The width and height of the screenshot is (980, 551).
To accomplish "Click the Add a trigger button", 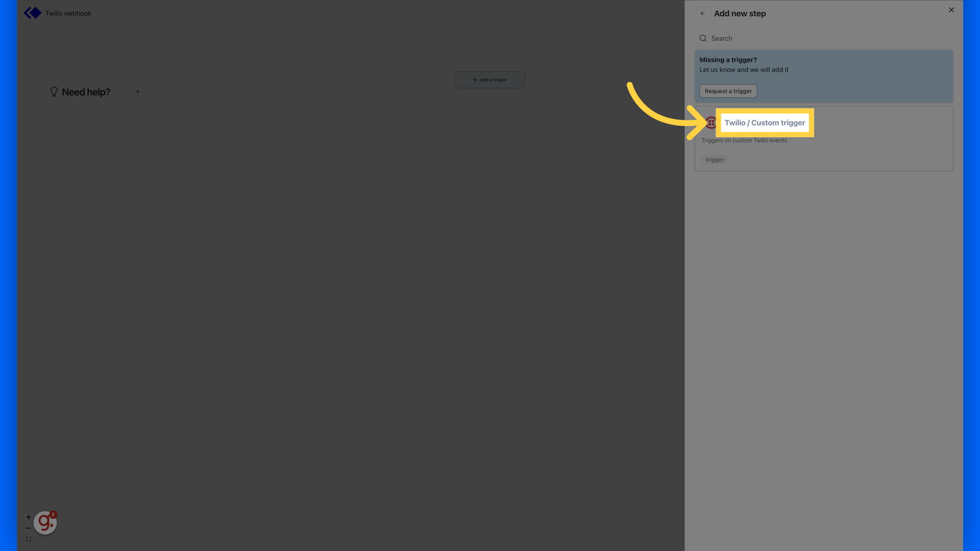I will click(x=489, y=80).
